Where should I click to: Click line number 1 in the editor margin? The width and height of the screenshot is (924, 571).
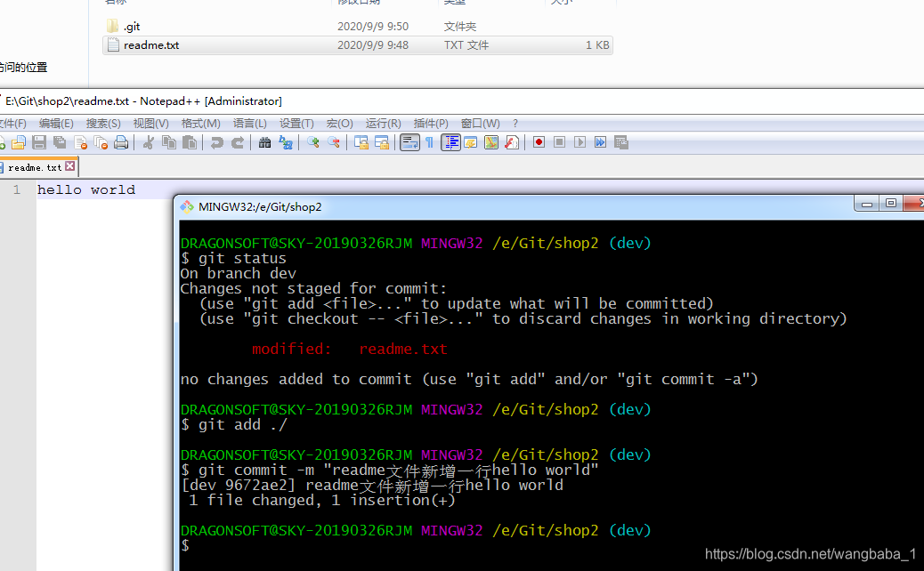[x=17, y=189]
